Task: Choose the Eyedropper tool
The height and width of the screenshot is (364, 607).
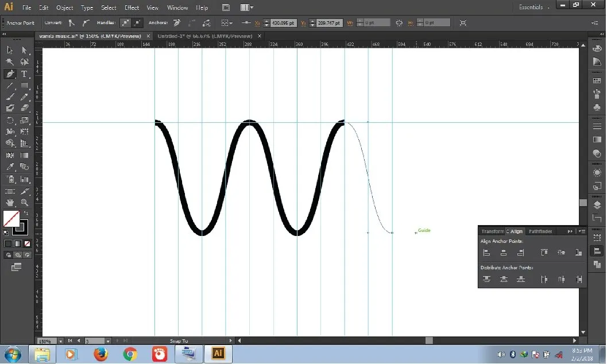Action: pos(10,166)
